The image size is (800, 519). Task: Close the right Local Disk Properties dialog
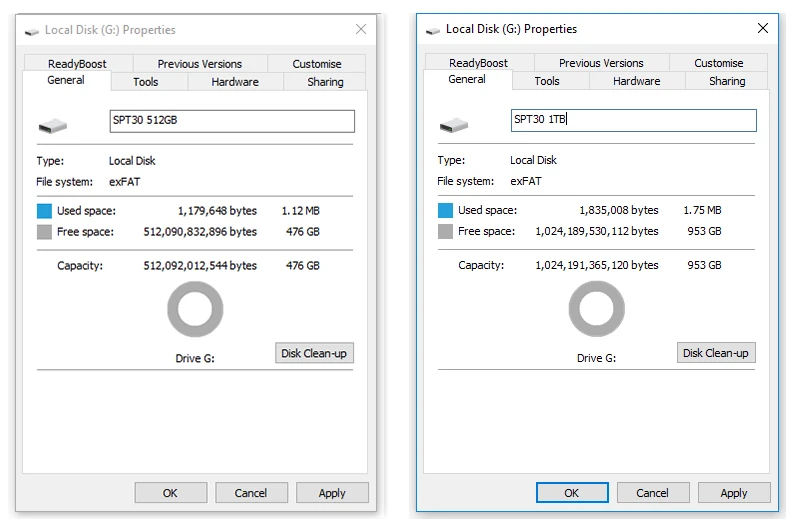click(763, 28)
